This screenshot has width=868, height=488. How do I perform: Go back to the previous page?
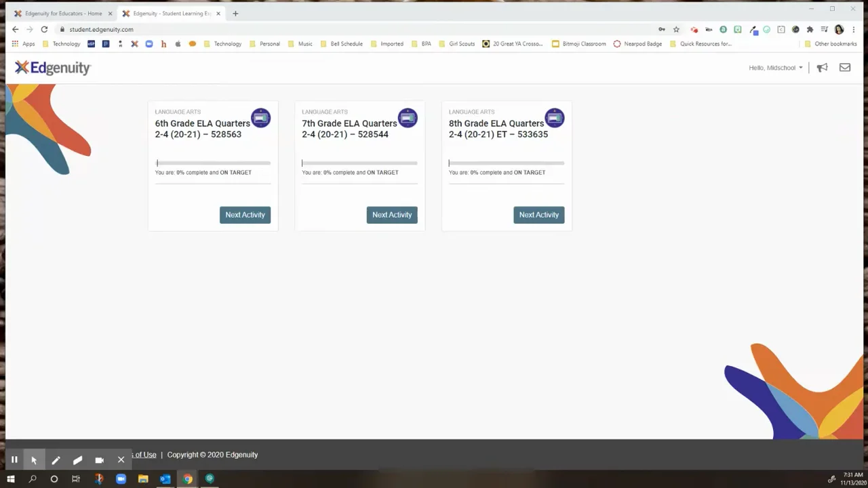15,29
